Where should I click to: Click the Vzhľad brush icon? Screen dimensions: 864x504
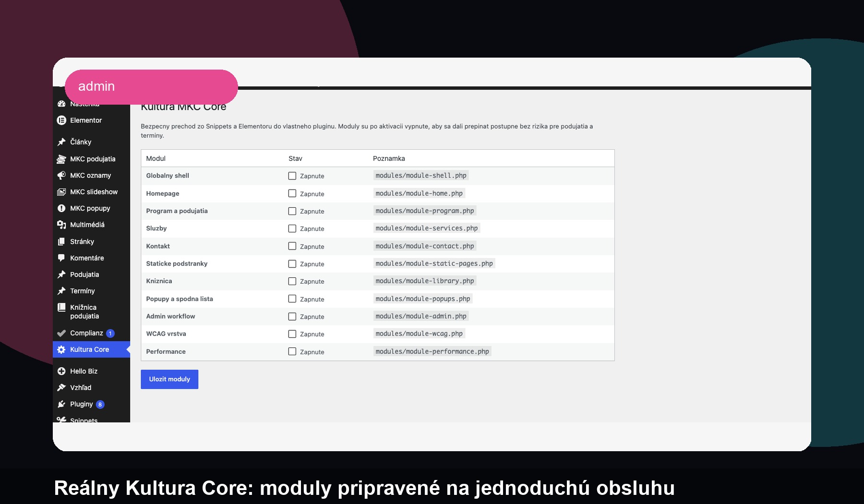pos(61,387)
